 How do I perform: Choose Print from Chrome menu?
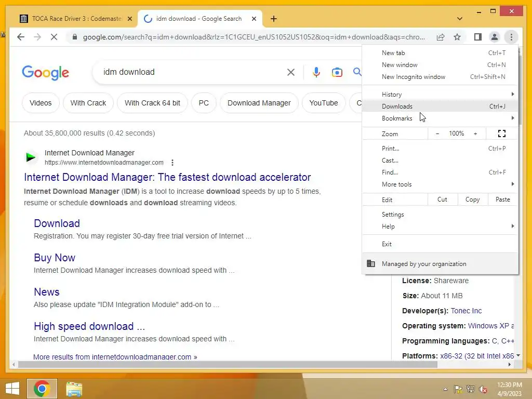tap(441, 148)
